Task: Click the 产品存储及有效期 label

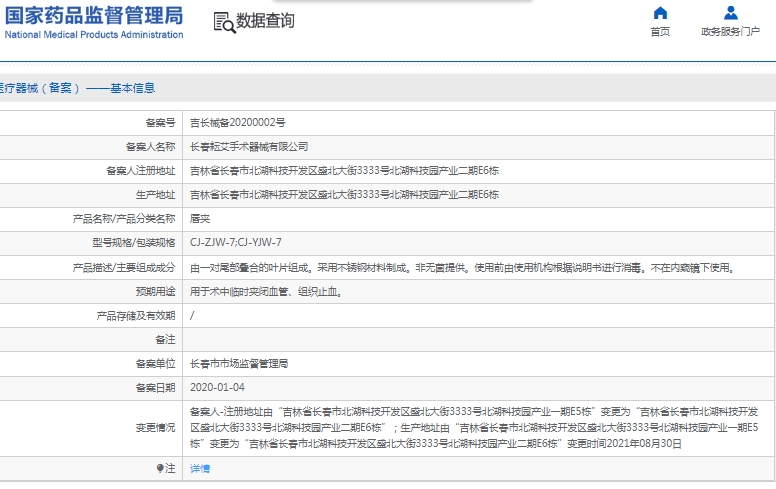Action: [x=136, y=316]
